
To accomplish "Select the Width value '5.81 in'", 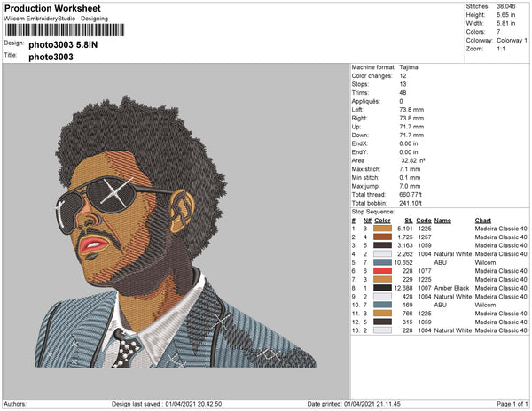I will click(506, 23).
